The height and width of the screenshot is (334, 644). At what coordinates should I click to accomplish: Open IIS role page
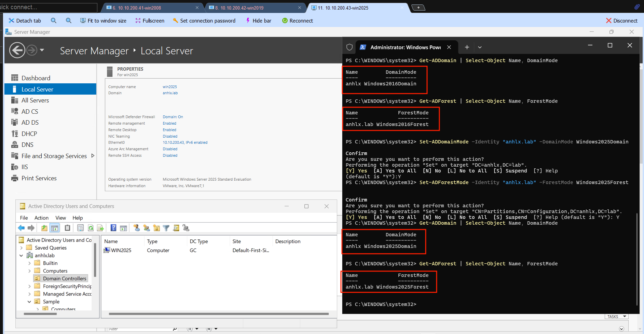click(25, 167)
